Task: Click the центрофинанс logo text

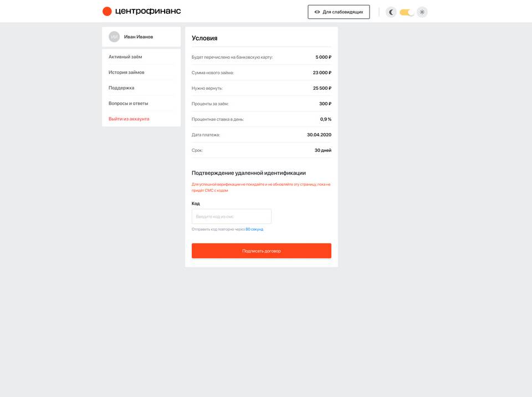Action: (x=148, y=11)
